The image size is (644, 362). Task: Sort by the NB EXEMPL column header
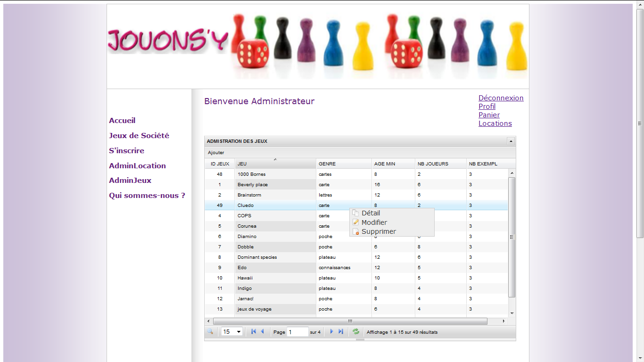coord(488,164)
